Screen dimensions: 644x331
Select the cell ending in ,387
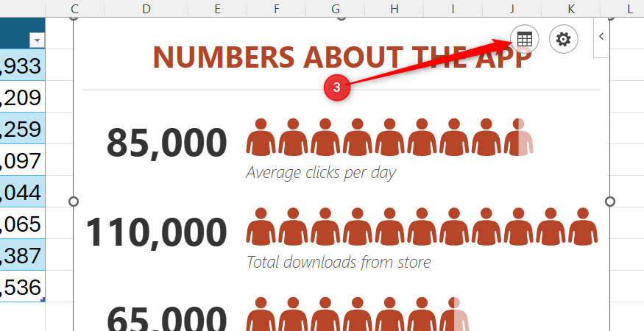(x=23, y=255)
